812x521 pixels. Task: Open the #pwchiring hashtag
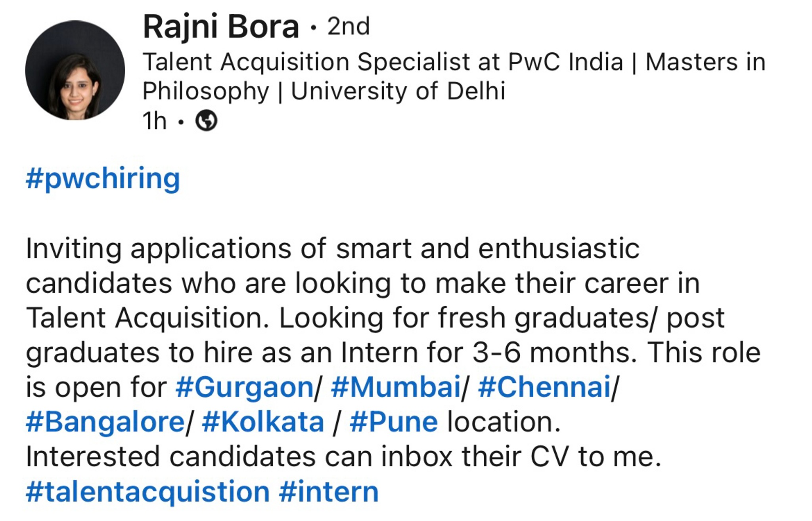tap(103, 179)
